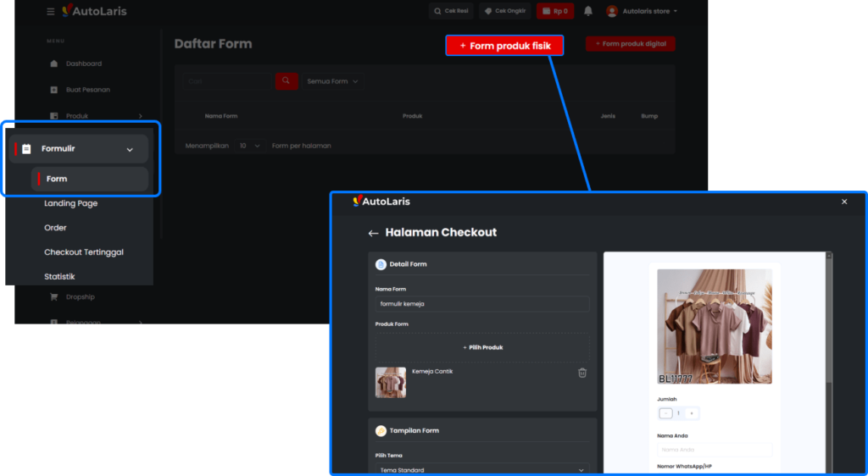This screenshot has width=868, height=476.
Task: Open the 10 per halaman dropdown
Action: pyautogui.click(x=250, y=146)
